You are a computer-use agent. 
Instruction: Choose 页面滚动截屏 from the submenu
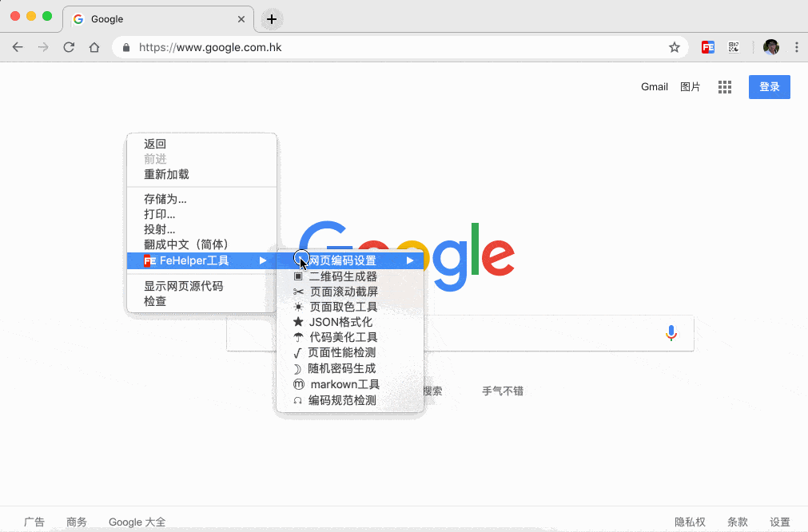[x=343, y=292]
